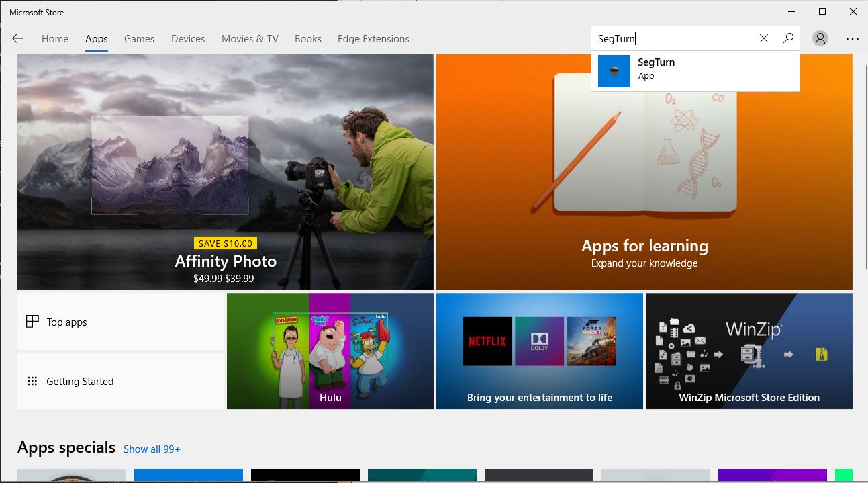The image size is (868, 483).
Task: Switch to the Home tab
Action: tap(55, 39)
